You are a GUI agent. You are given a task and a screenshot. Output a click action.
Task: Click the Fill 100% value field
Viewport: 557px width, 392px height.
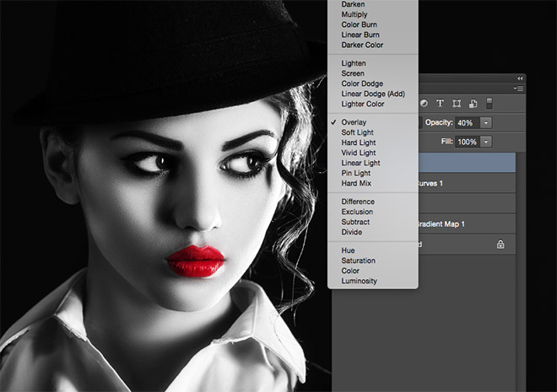468,142
